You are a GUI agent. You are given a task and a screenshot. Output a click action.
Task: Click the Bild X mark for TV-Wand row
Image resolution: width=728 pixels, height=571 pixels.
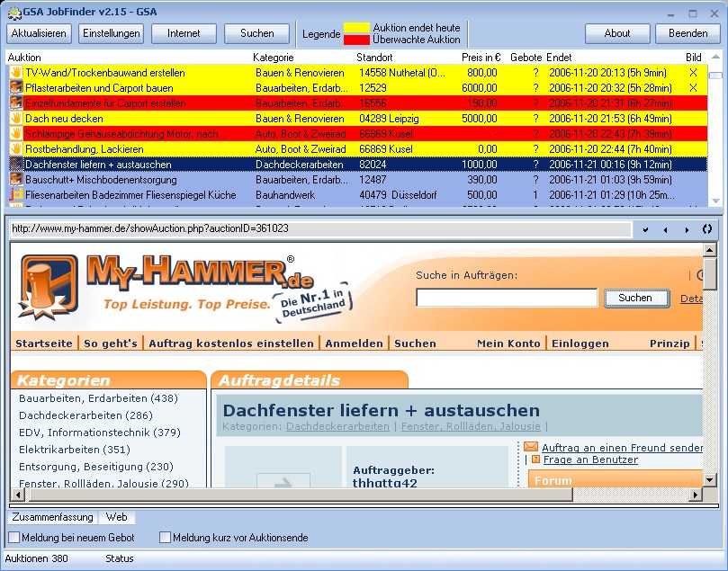[x=693, y=72]
